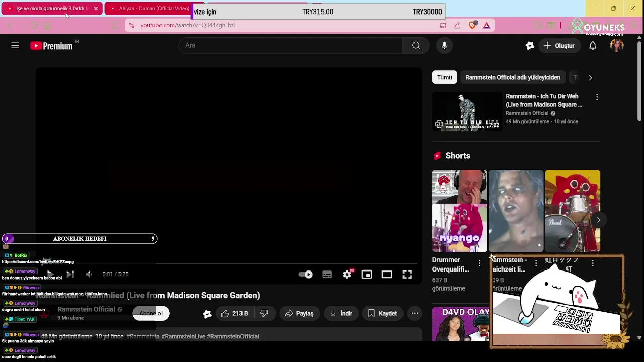Image resolution: width=644 pixels, height=362 pixels.
Task: Minimize the browser window
Action: tap(595, 8)
